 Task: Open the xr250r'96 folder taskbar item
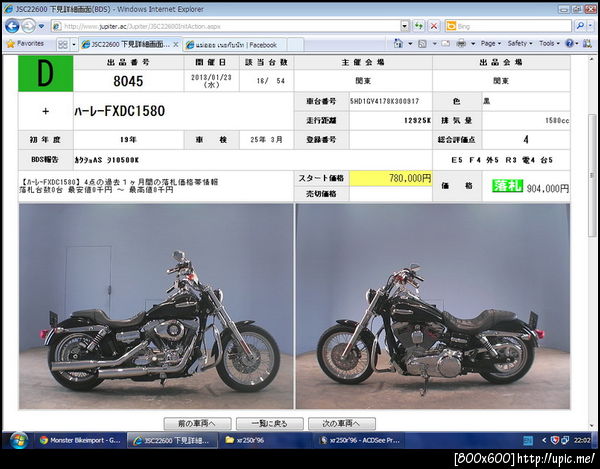pos(265,440)
